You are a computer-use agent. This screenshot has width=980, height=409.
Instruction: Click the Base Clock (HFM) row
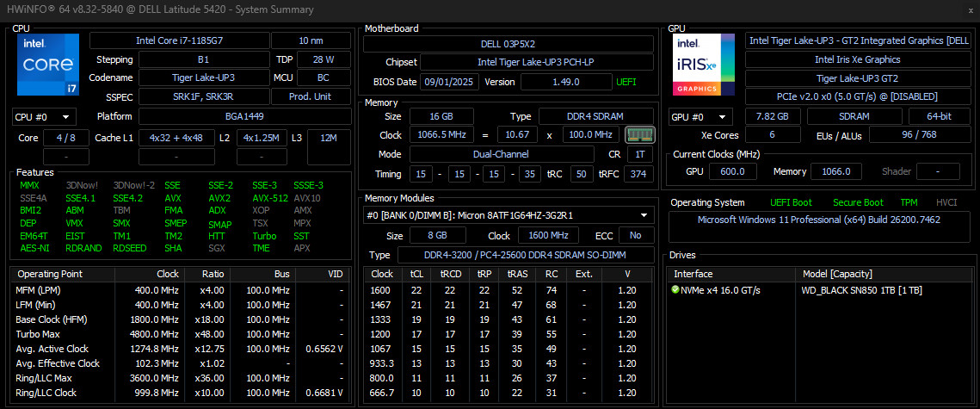click(x=179, y=319)
